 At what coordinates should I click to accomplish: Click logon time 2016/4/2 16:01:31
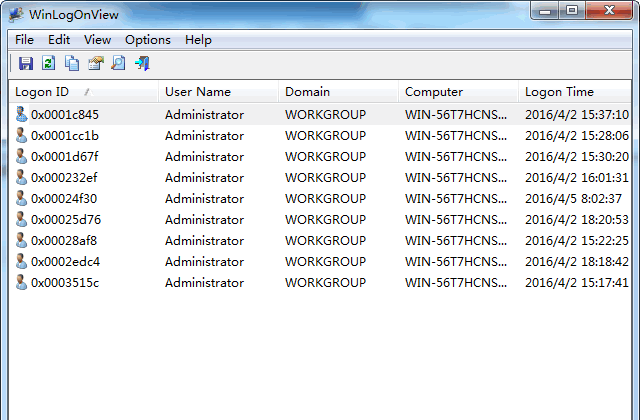[x=577, y=178]
